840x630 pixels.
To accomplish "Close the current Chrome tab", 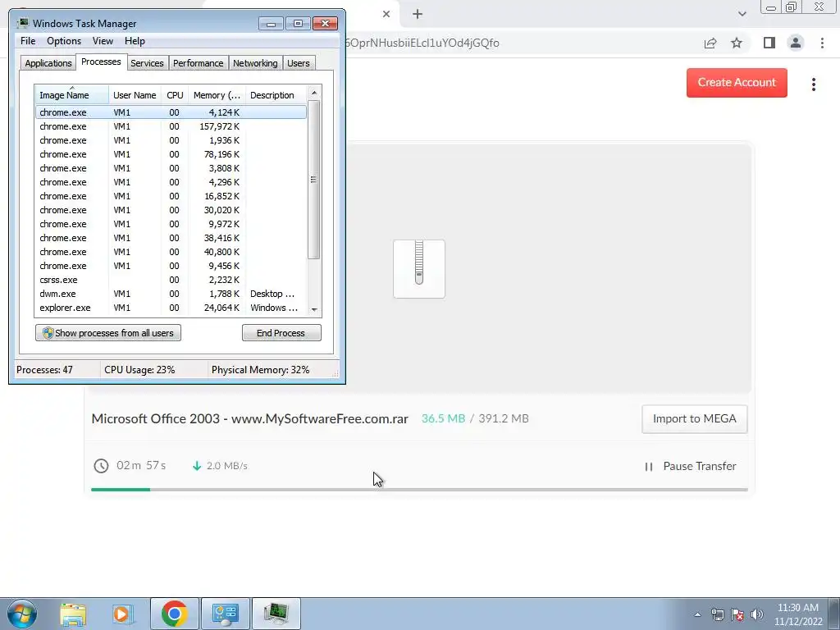I will click(x=386, y=14).
